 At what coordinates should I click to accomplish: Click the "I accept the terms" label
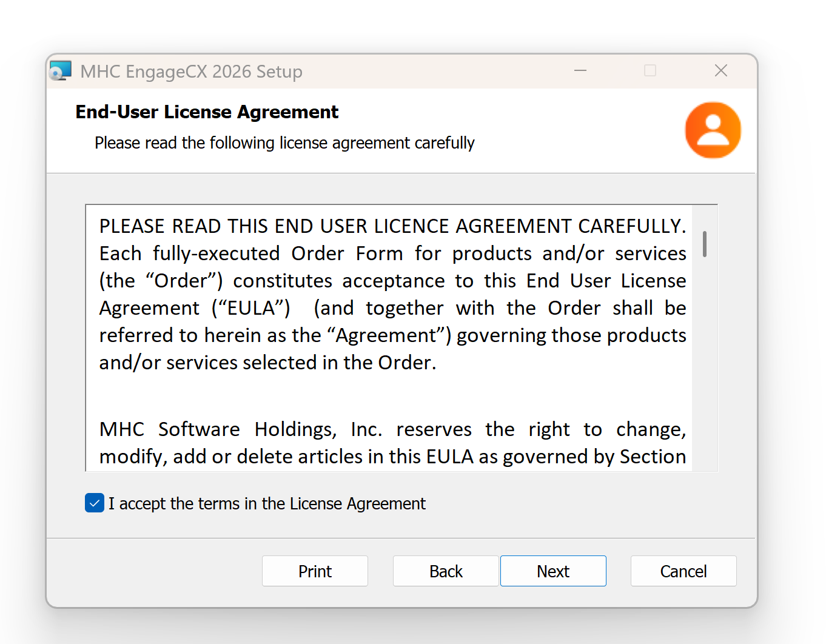pos(267,503)
